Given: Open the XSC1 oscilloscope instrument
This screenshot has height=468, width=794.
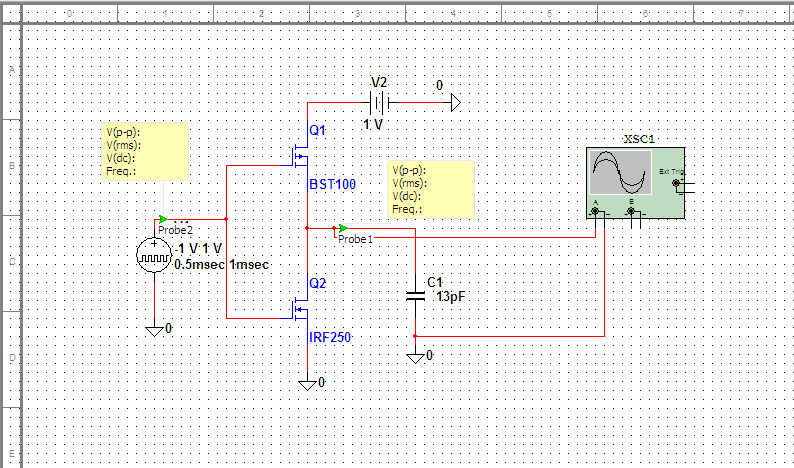Looking at the screenshot, I should pos(636,183).
